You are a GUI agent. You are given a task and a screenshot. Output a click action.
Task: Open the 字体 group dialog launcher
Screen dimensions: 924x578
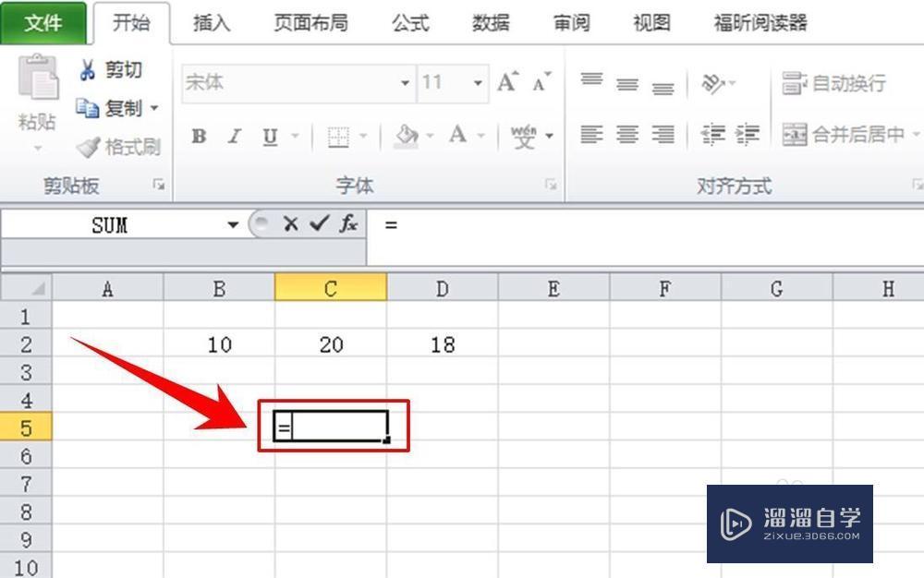point(550,185)
